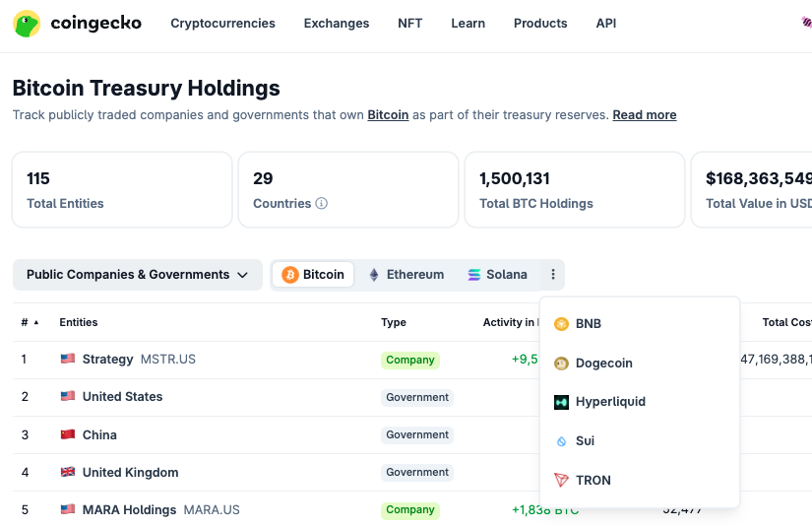Open MARA Holdings entity link
This screenshot has height=529, width=812.
point(130,510)
